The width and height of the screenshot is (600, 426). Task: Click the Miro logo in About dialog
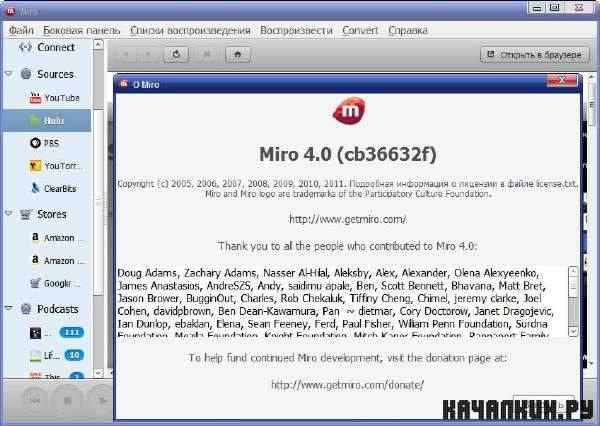[x=349, y=111]
